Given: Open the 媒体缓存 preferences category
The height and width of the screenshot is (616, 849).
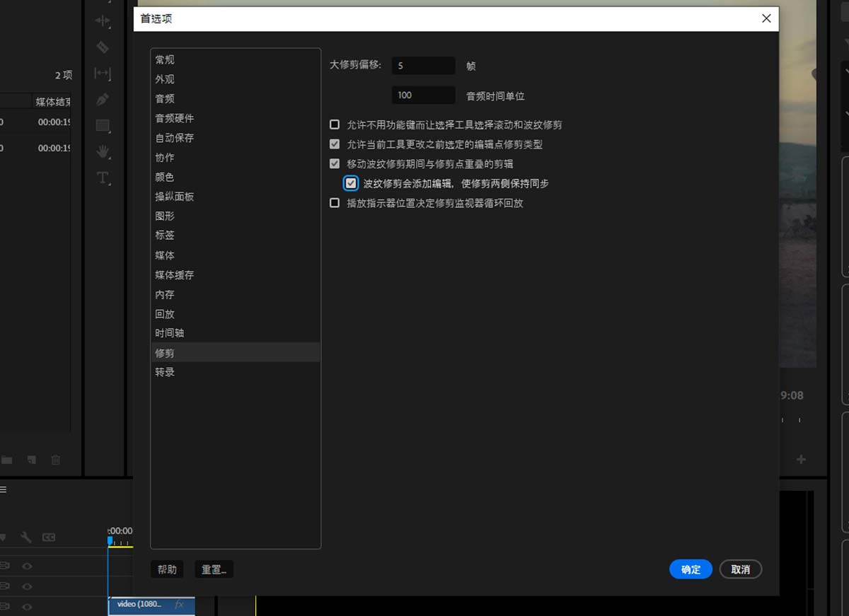Looking at the screenshot, I should pyautogui.click(x=175, y=274).
